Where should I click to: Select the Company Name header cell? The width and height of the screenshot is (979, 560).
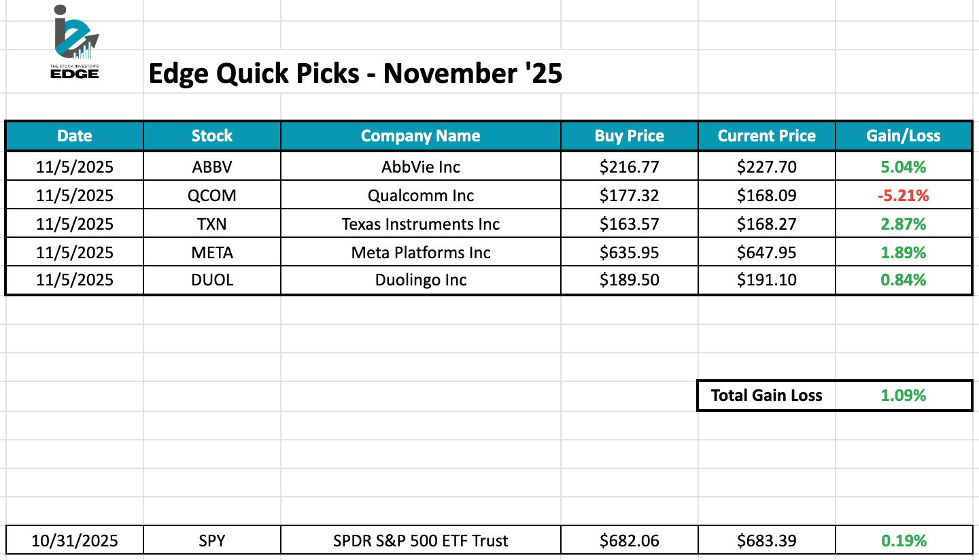(x=420, y=136)
